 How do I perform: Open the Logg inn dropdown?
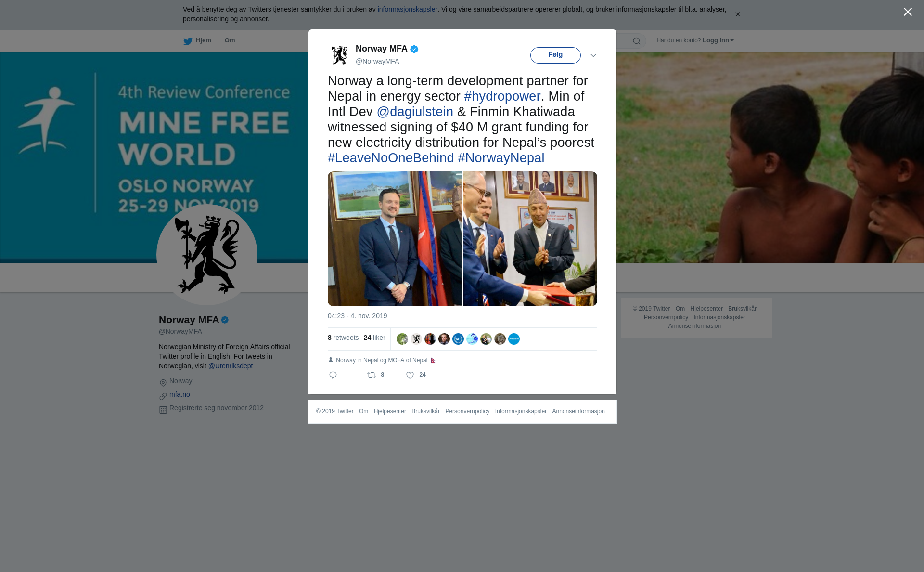pyautogui.click(x=718, y=40)
